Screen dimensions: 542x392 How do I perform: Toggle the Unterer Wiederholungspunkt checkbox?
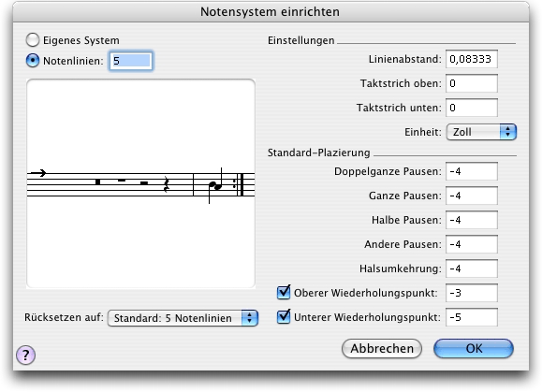(x=284, y=316)
